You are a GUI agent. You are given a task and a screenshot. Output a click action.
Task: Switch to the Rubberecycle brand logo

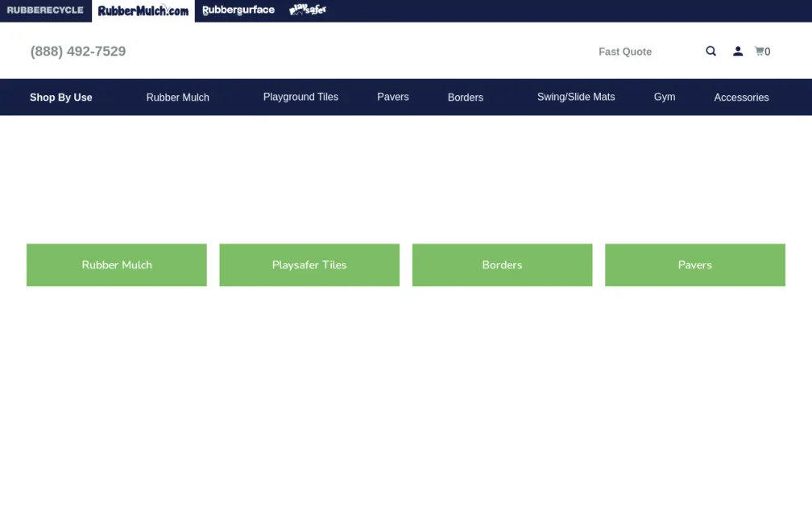click(45, 10)
